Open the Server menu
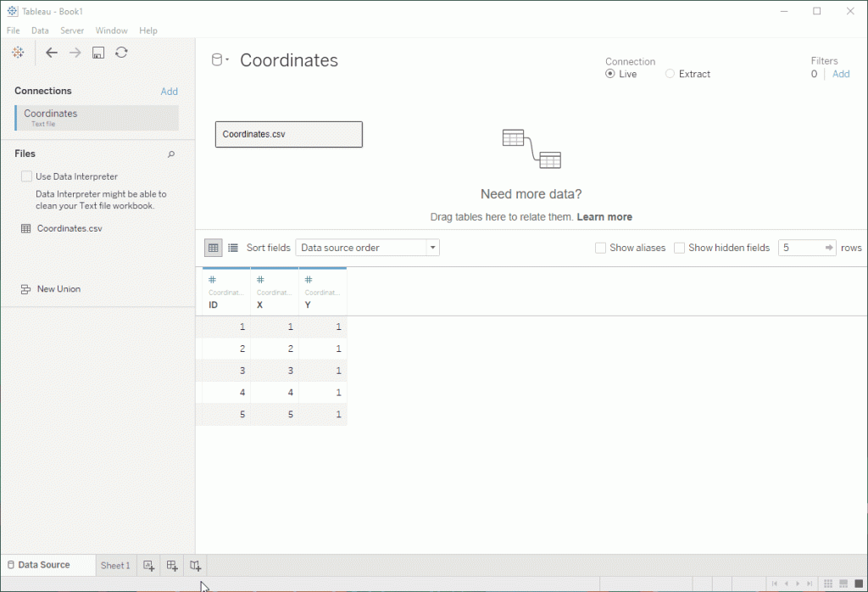The height and width of the screenshot is (592, 868). [x=72, y=31]
